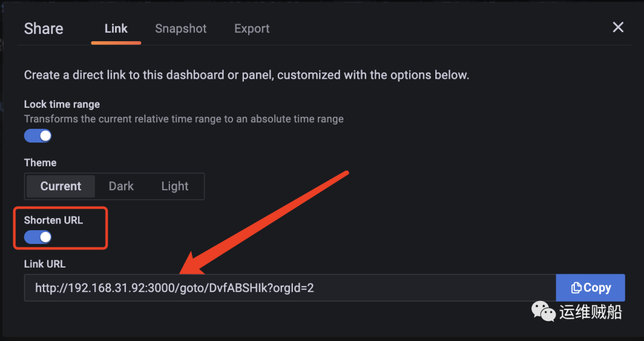Switch to the Snapshot tab
644x341 pixels.
181,29
